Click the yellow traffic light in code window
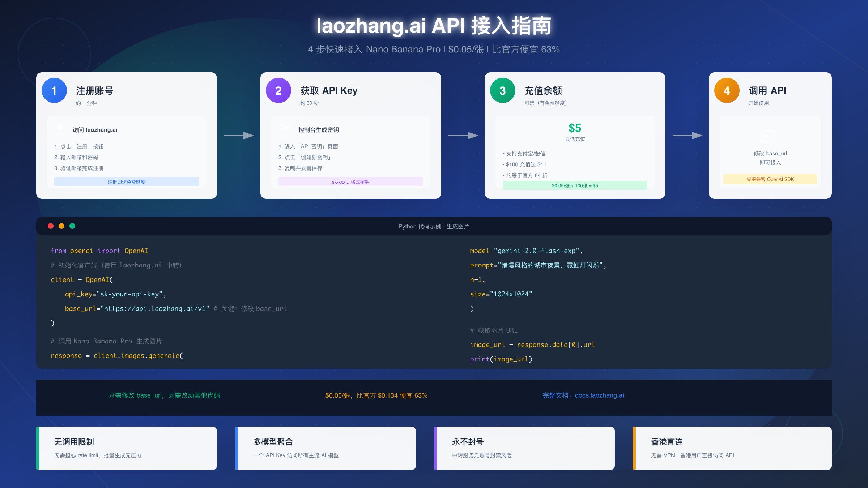The image size is (868, 488). [61, 226]
